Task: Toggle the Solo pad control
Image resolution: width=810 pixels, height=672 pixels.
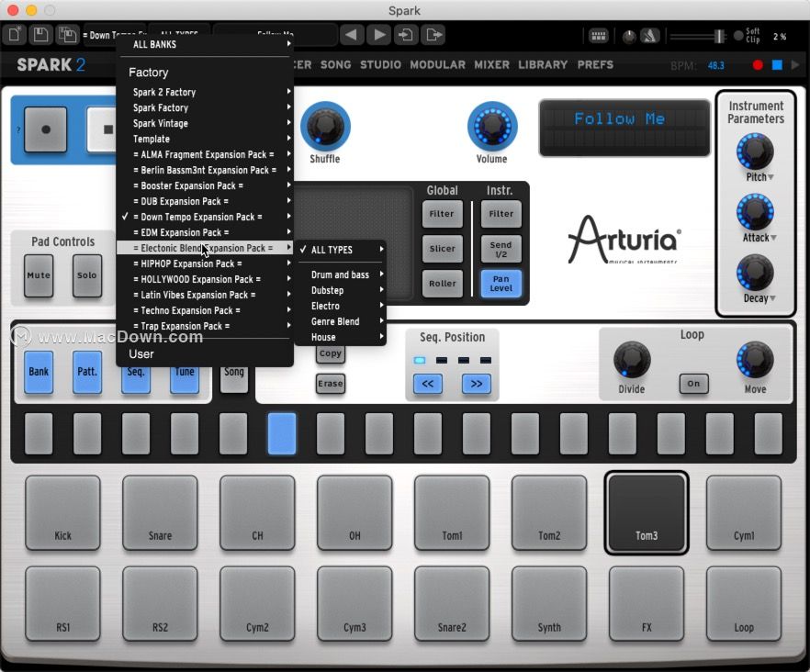Action: click(x=86, y=275)
